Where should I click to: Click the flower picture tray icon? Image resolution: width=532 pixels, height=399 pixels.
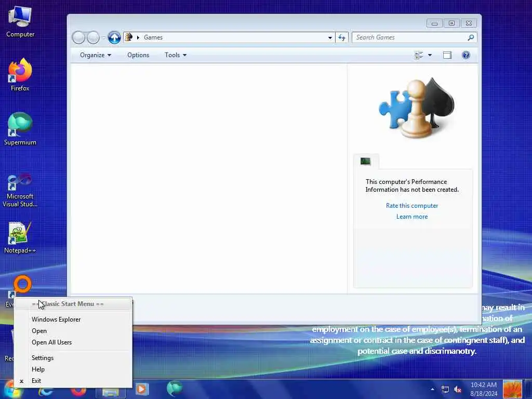click(x=512, y=389)
